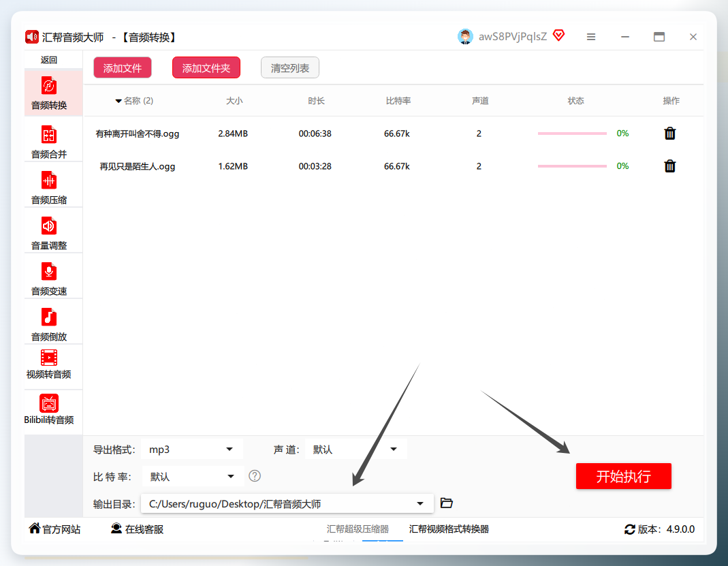Open the 比特率 bitrate dropdown

[193, 476]
